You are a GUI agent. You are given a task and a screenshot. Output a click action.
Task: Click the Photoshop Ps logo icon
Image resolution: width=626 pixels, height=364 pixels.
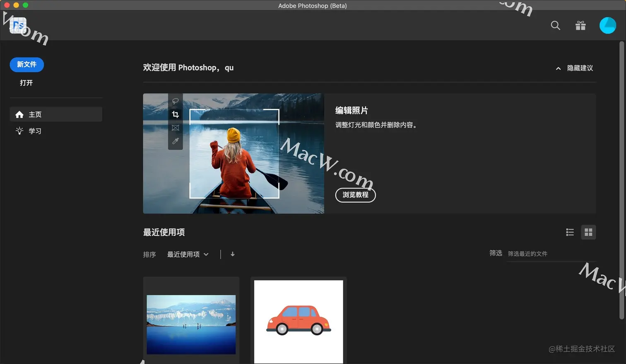point(18,25)
